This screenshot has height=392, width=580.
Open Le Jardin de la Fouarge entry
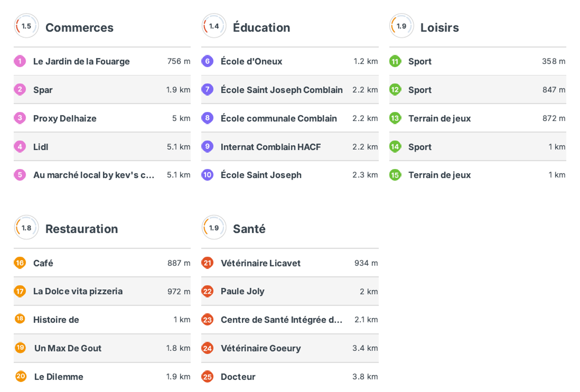81,62
